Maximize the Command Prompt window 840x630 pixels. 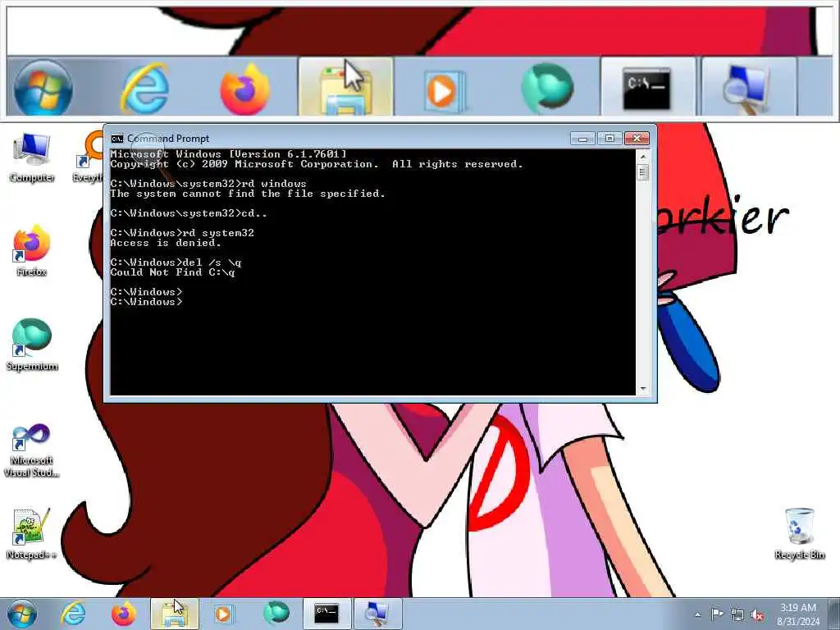tap(609, 139)
